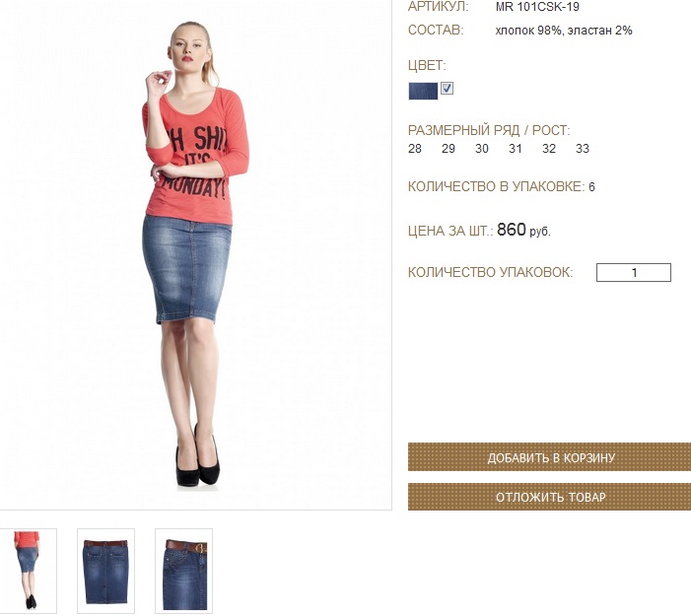Click the Размерный ряд / рост heading
691x616 pixels.
tap(489, 130)
